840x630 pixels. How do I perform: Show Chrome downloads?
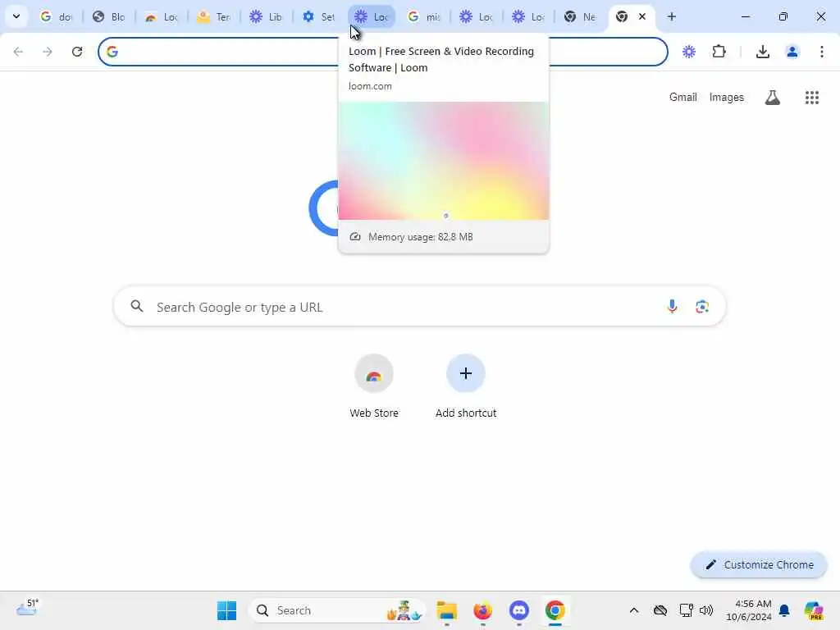click(x=763, y=52)
